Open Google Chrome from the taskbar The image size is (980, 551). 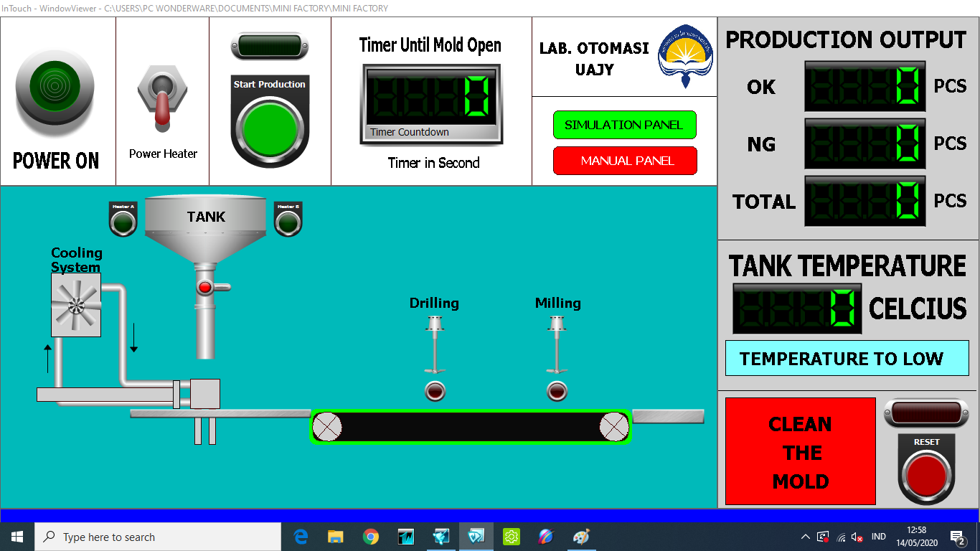371,537
